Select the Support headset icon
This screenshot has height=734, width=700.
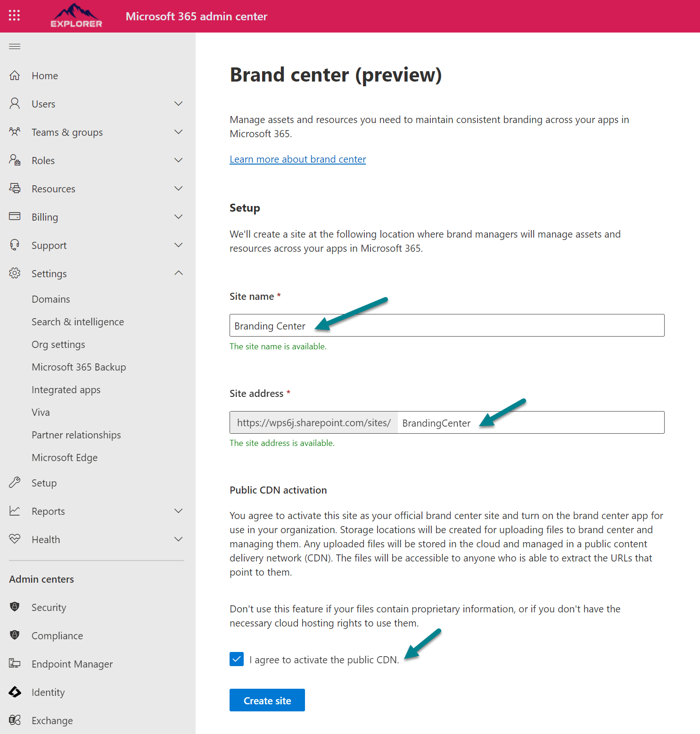point(15,245)
